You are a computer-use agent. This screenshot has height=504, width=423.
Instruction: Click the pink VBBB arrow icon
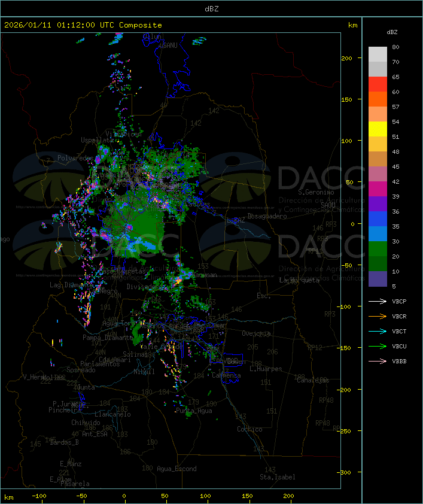point(378,361)
